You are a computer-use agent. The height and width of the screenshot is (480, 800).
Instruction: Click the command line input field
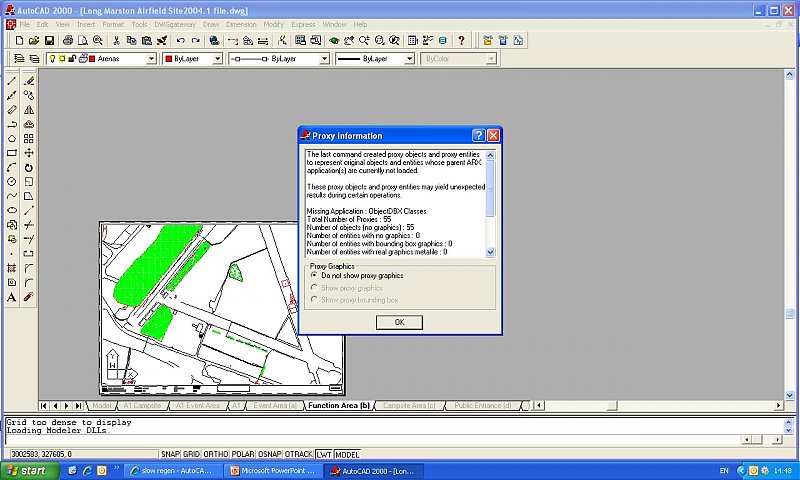pos(373,439)
